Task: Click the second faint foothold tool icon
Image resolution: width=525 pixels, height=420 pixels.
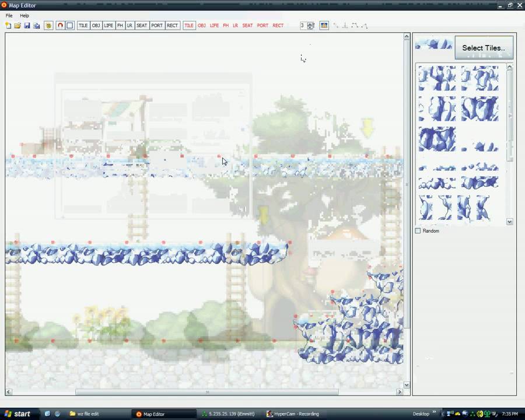Action: point(345,26)
